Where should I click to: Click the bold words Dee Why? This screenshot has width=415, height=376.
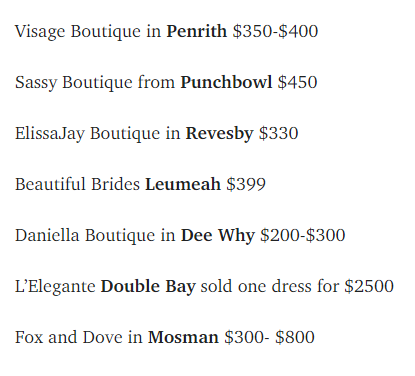tap(218, 236)
